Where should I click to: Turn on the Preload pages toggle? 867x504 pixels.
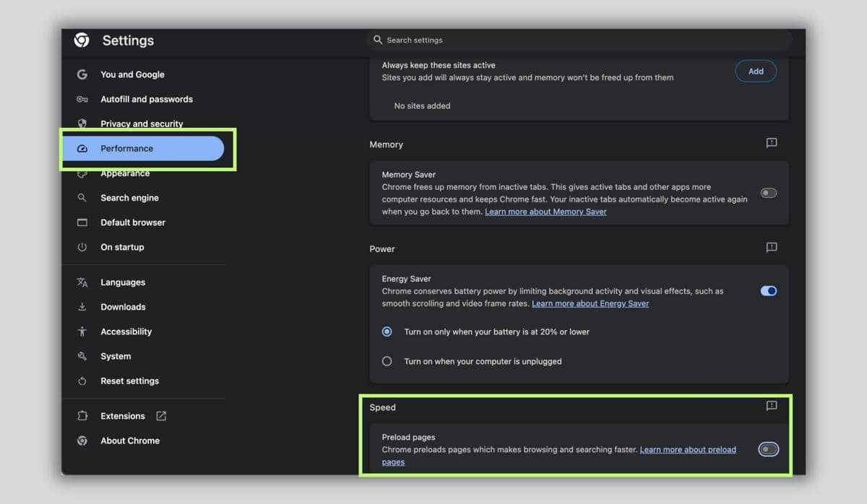click(769, 449)
